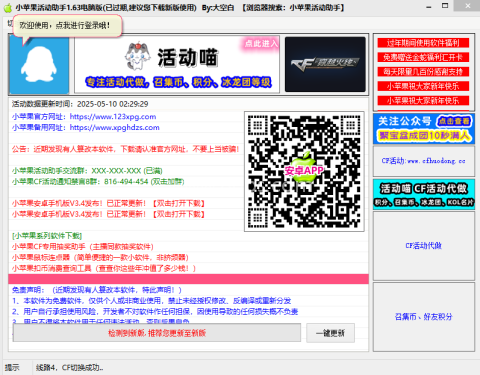Open the 活动喵 CF活动代做 cyan banner
480x375 pixels.
click(x=424, y=194)
